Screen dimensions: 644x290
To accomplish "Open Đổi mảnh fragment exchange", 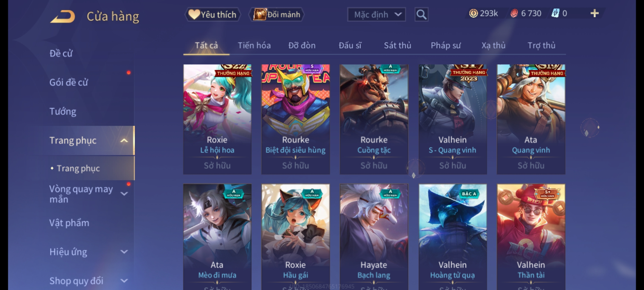I will [276, 15].
